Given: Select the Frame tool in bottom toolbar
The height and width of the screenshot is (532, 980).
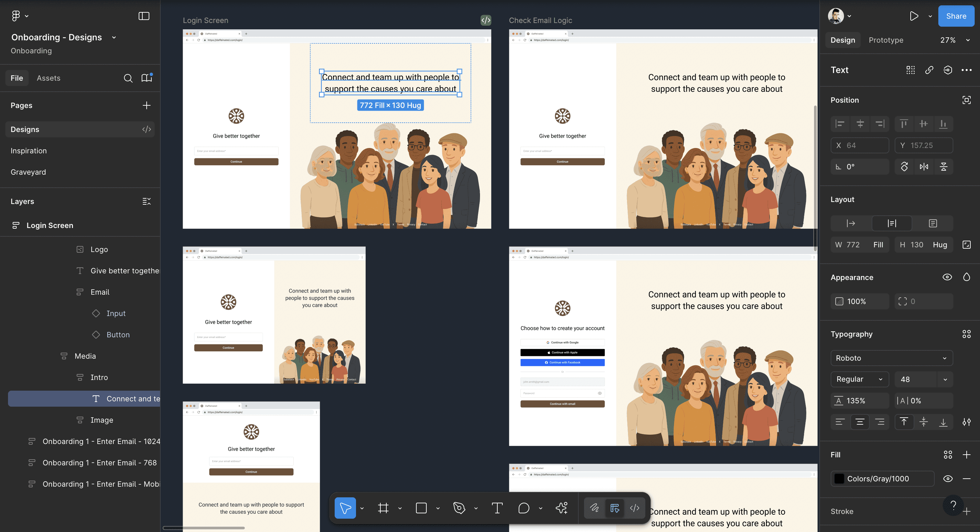Looking at the screenshot, I should pyautogui.click(x=383, y=508).
